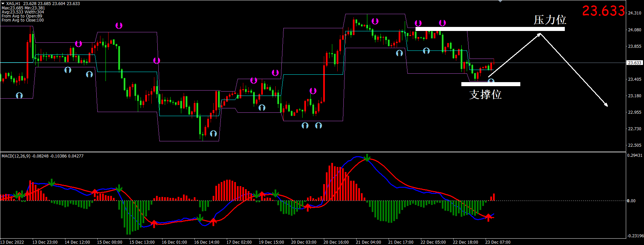Click the blue buy arrow below the lowest candle
The width and height of the screenshot is (644, 245).
pyautogui.click(x=213, y=134)
